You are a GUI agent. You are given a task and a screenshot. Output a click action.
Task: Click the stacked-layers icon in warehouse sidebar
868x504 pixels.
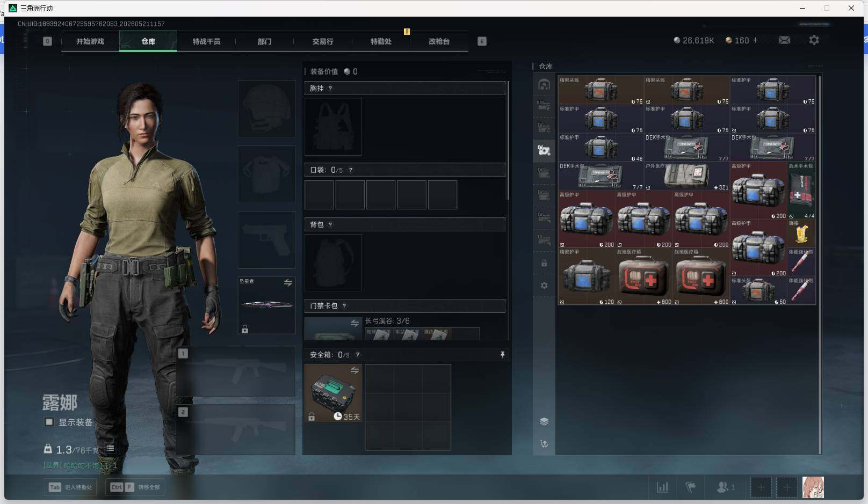544,421
